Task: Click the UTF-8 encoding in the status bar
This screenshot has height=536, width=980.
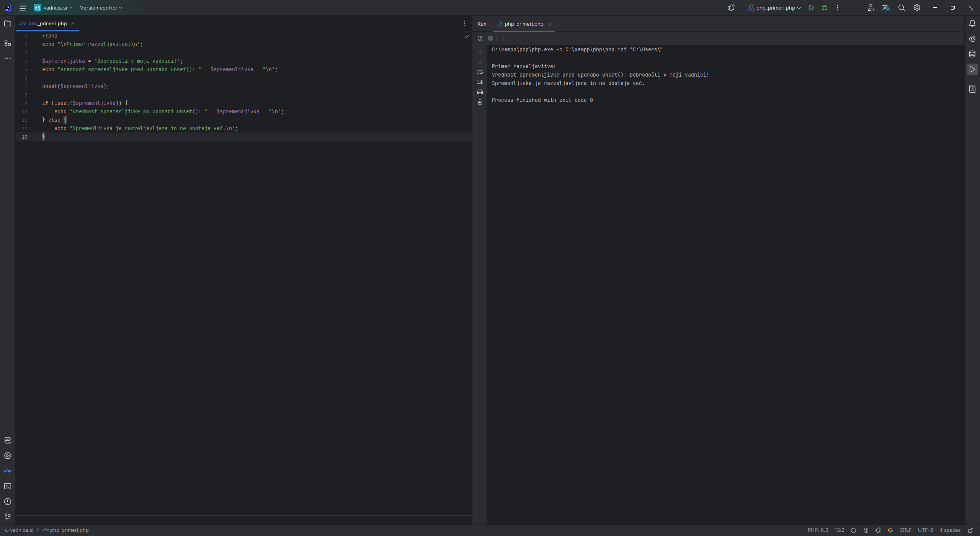Action: [x=925, y=530]
